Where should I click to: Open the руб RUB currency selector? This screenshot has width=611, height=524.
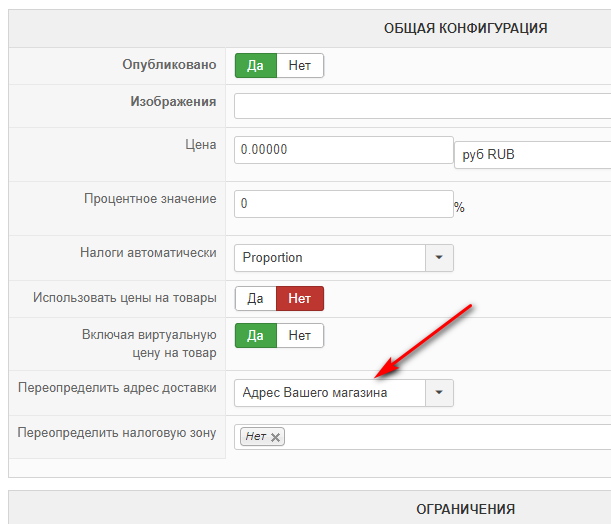click(x=531, y=155)
